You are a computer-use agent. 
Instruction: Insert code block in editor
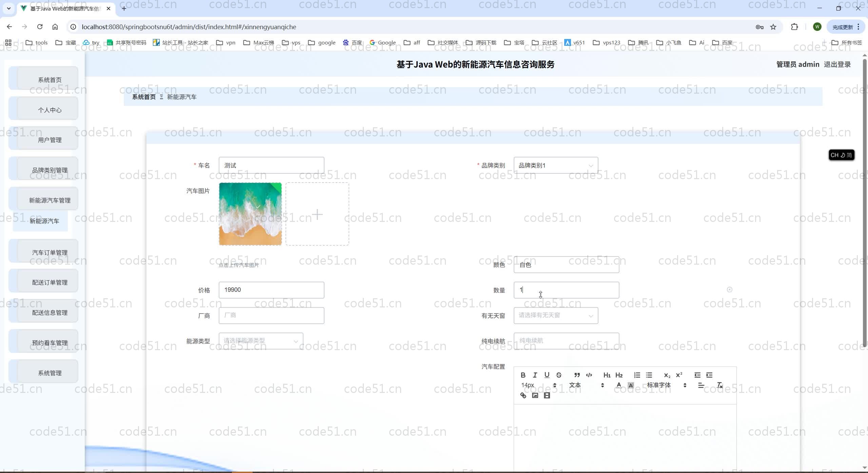[x=589, y=375]
